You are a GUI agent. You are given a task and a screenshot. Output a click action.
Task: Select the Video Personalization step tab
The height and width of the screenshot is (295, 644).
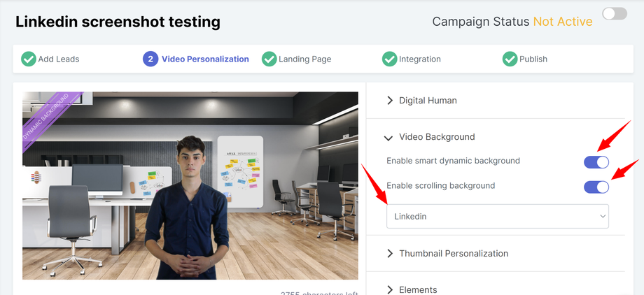pyautogui.click(x=205, y=59)
